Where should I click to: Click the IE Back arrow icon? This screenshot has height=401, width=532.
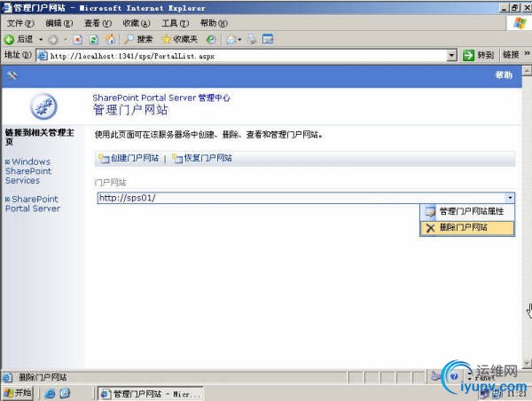pyautogui.click(x=9, y=40)
